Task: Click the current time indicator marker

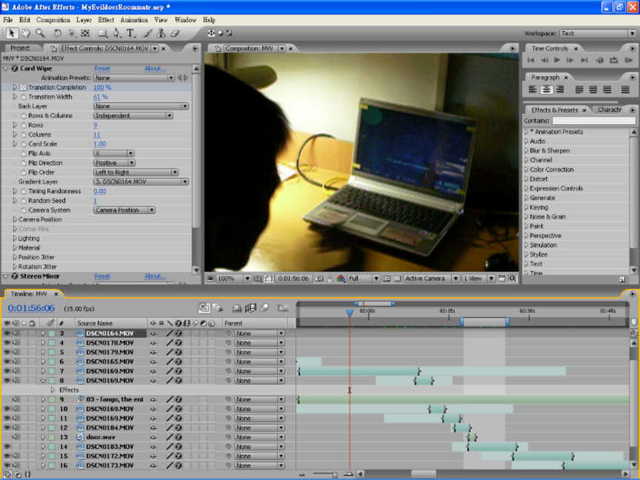Action: tap(349, 313)
